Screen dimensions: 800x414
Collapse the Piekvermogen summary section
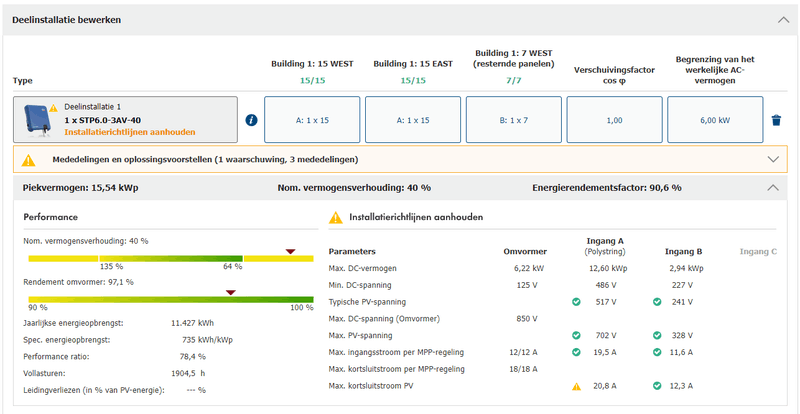[x=772, y=187]
